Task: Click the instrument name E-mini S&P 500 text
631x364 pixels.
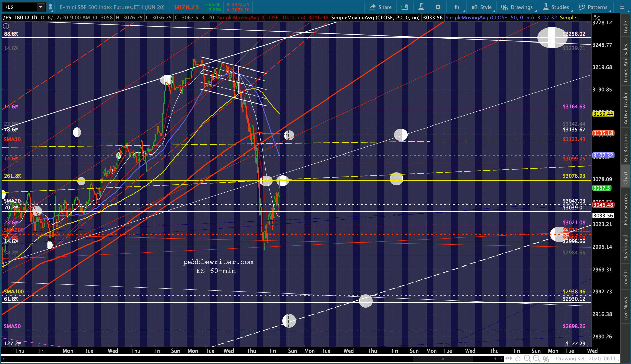Action: click(x=112, y=7)
